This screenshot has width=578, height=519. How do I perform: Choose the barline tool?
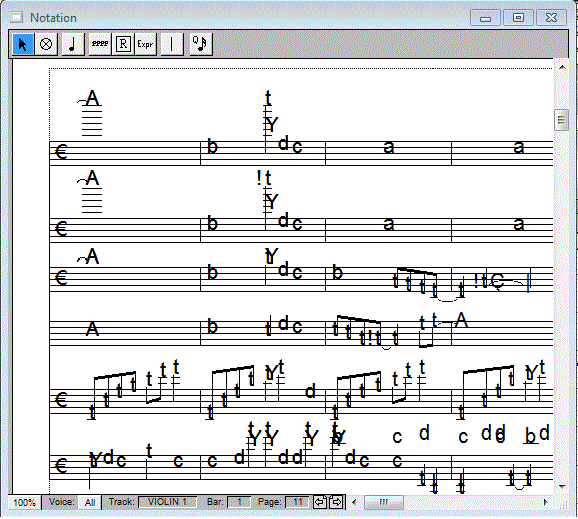[172, 44]
